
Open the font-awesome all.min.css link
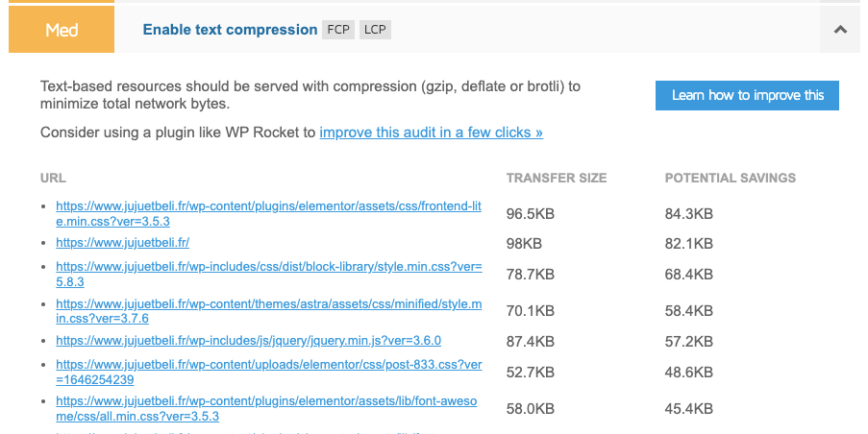click(x=266, y=409)
